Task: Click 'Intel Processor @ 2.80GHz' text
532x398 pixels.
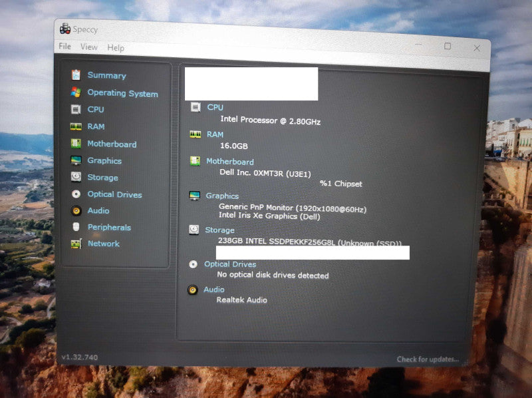Action: (x=271, y=120)
